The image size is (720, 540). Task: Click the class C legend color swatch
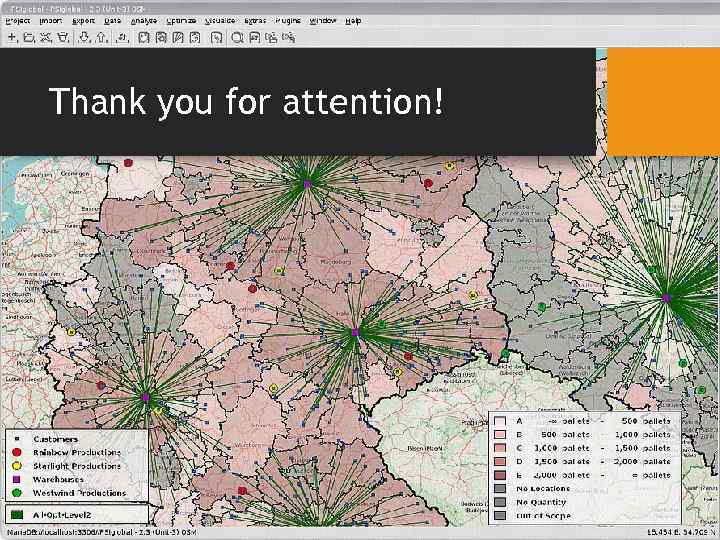point(500,448)
